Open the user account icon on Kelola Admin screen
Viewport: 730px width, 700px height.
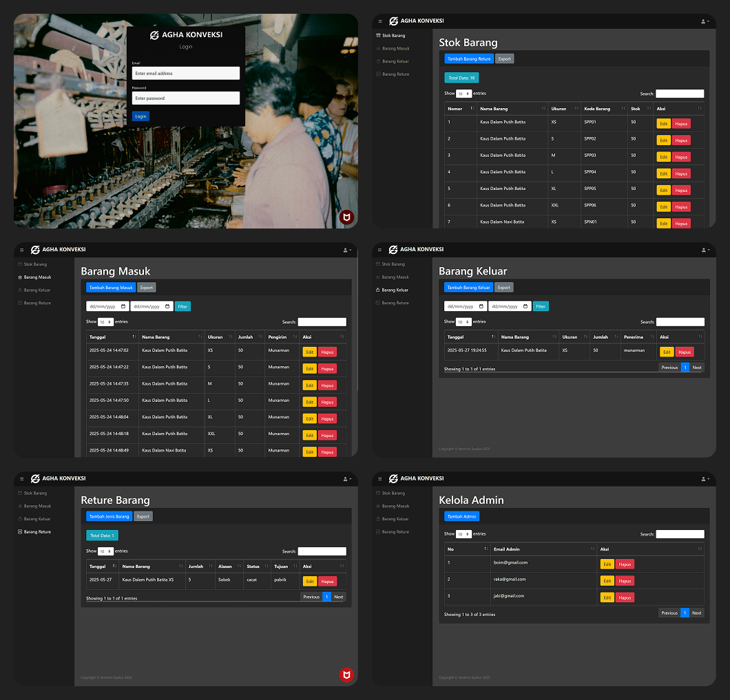(x=705, y=479)
